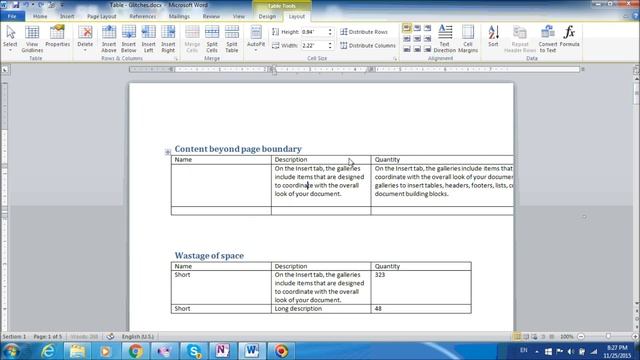Open the Delete dropdown in Rows & Columns
Viewport: 640px width, 360px height.
pos(85,38)
